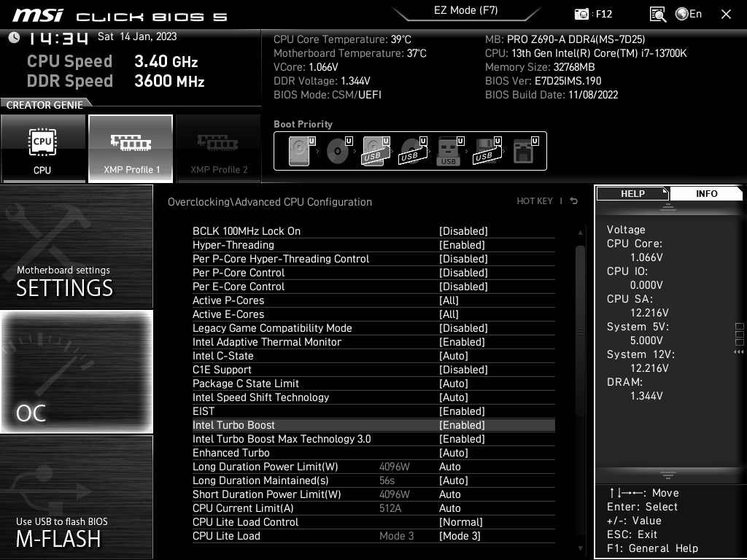Image resolution: width=747 pixels, height=560 pixels.
Task: Select the optical disc boot device icon
Action: point(338,151)
